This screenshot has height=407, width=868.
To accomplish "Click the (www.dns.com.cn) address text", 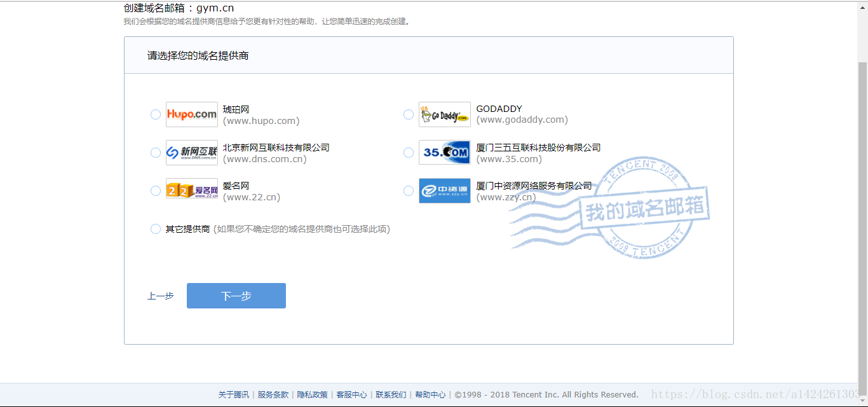I will pyautogui.click(x=265, y=159).
